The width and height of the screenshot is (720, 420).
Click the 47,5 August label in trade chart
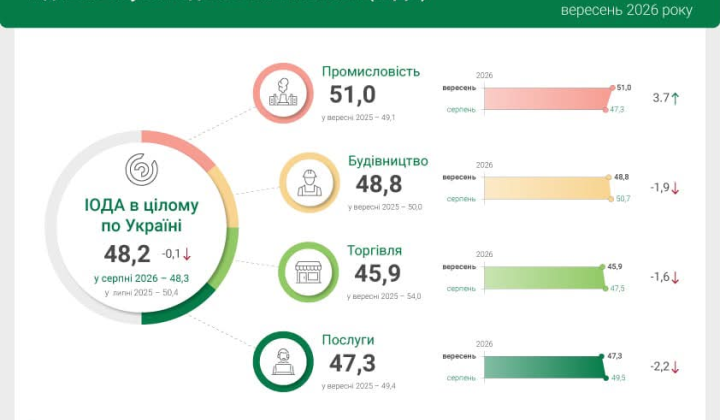(x=618, y=288)
